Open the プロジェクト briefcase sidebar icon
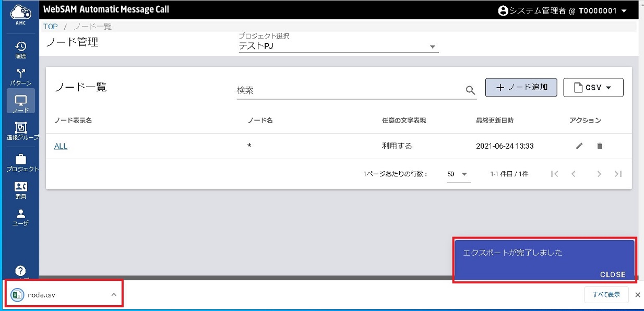The image size is (644, 311). [21, 162]
